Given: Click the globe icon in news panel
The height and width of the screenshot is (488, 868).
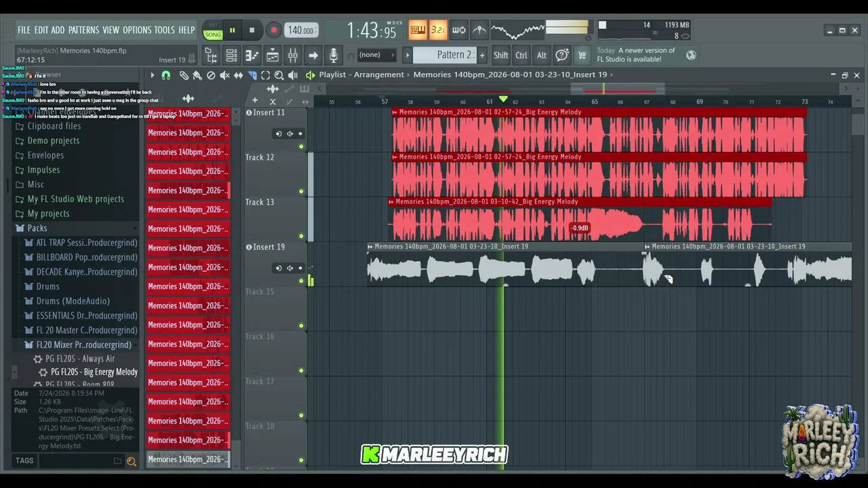Looking at the screenshot, I should (691, 56).
